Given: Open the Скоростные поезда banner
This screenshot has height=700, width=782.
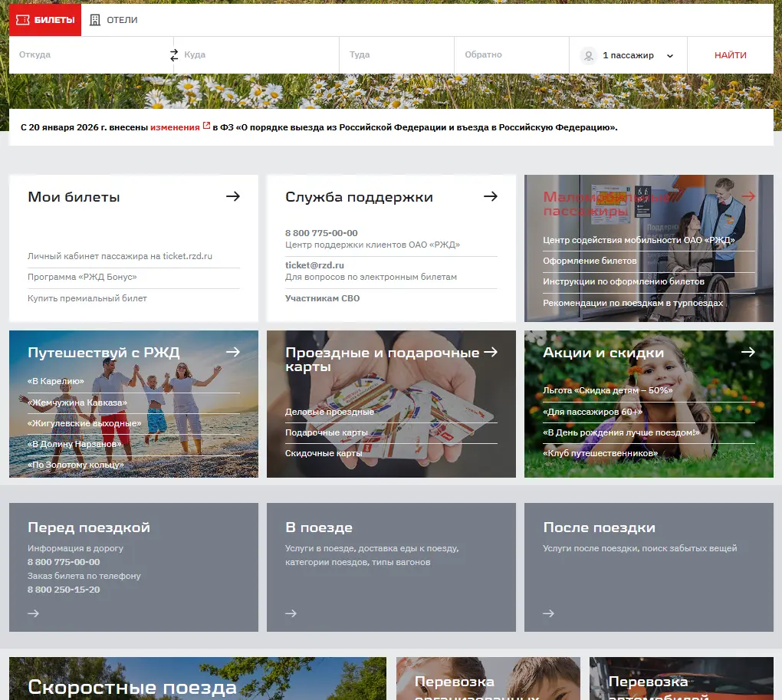Looking at the screenshot, I should [198, 679].
